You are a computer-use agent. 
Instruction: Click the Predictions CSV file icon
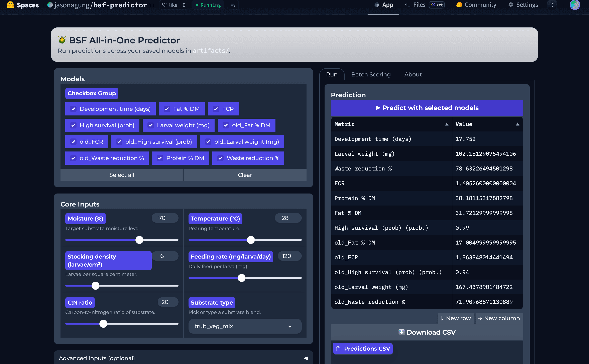point(338,349)
